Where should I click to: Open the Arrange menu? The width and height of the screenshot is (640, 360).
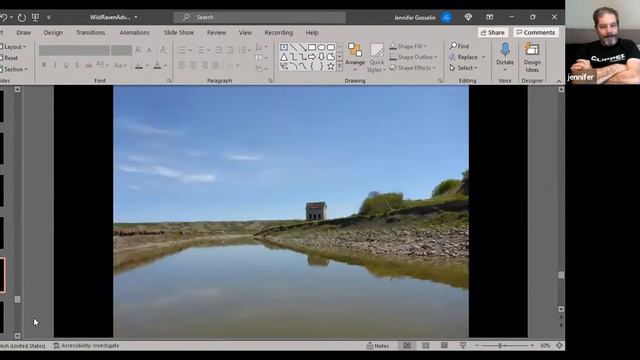coord(355,57)
